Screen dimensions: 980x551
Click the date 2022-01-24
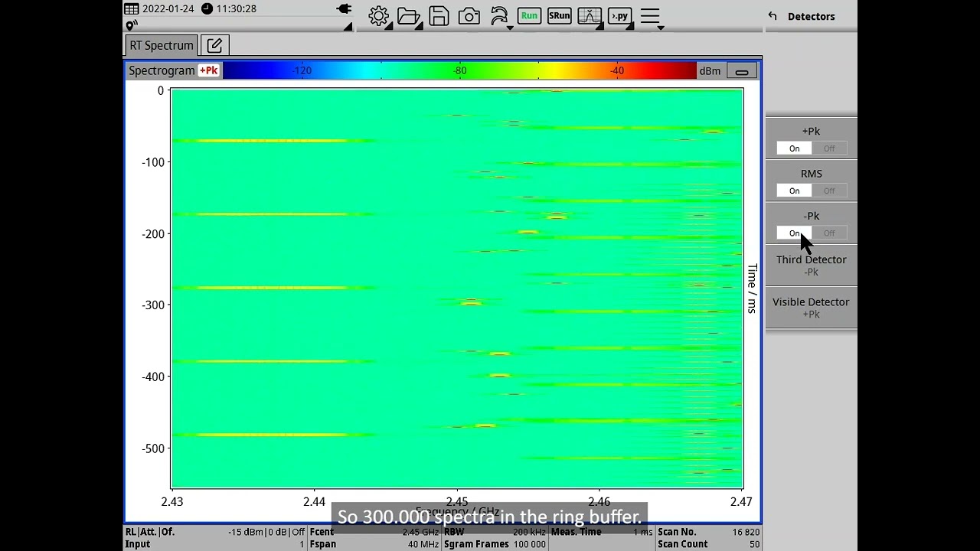[168, 8]
